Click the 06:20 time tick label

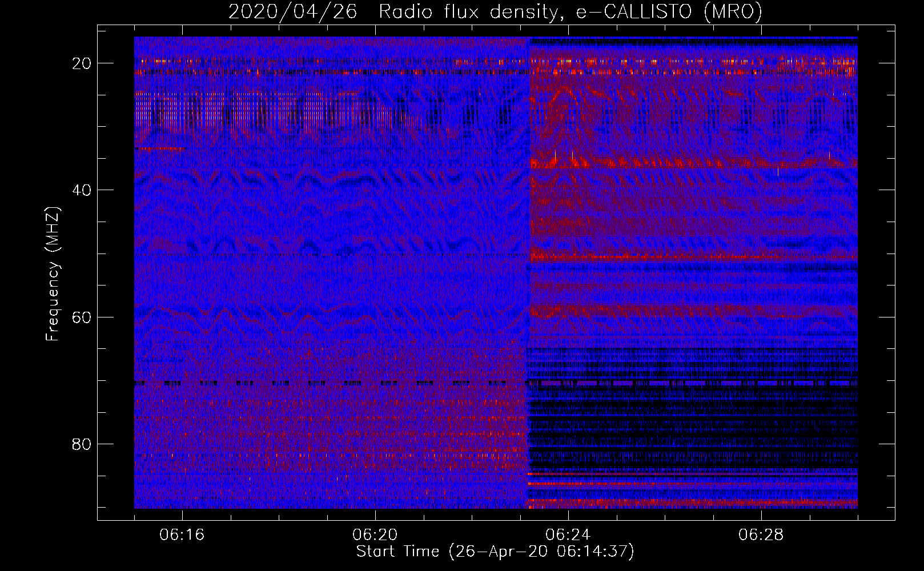click(375, 535)
